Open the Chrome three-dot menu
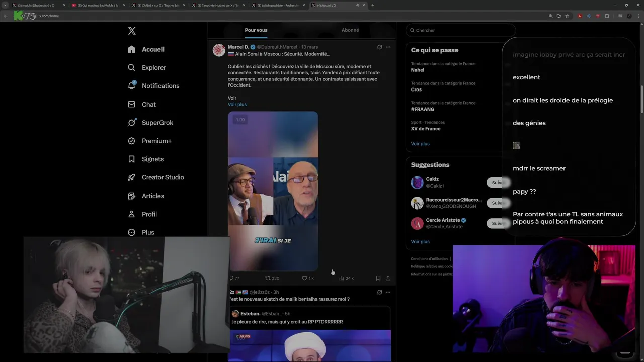This screenshot has width=644, height=362. (638, 16)
